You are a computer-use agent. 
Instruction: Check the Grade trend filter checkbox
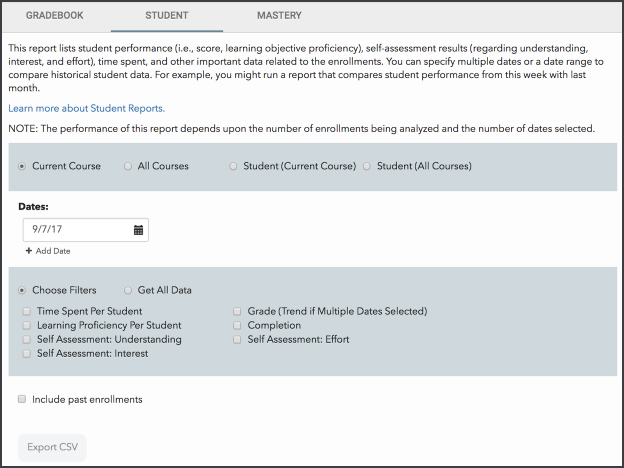237,311
